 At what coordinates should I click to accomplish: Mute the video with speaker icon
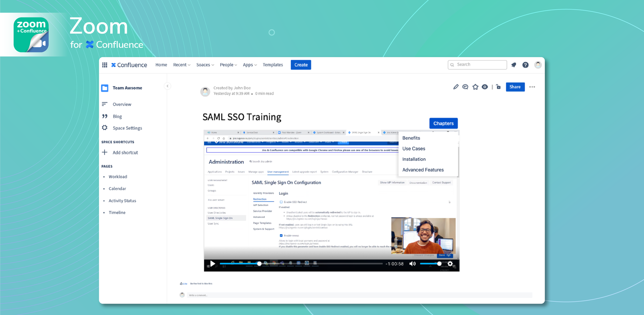413,264
